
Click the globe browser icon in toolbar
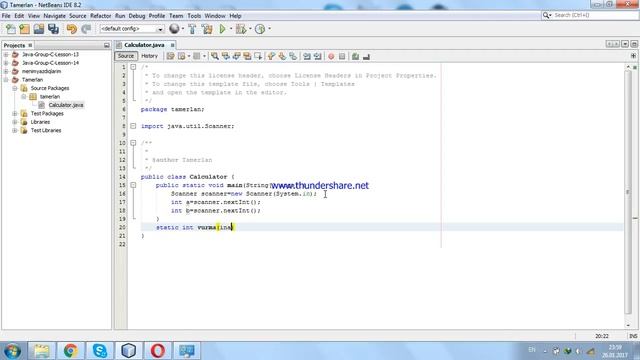174,29
